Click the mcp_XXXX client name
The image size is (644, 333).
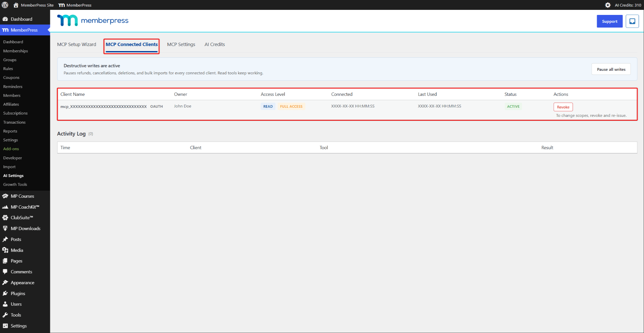[103, 106]
